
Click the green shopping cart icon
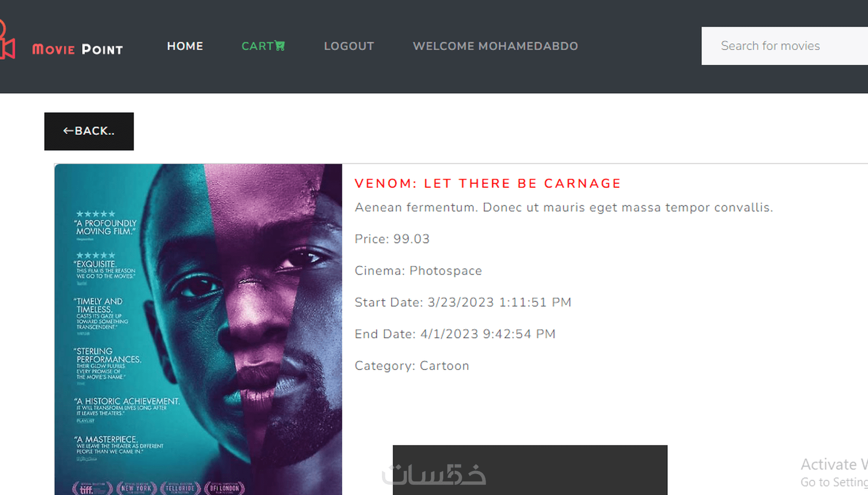(280, 46)
